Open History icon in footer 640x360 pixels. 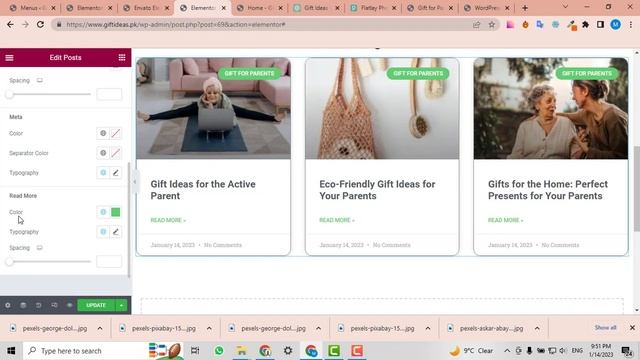tap(38, 305)
